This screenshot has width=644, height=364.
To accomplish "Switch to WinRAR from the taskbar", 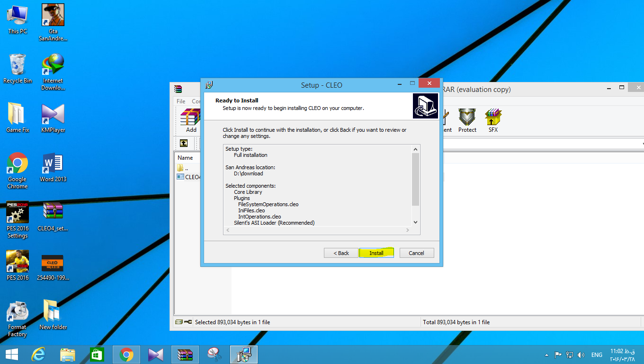I will [x=185, y=355].
